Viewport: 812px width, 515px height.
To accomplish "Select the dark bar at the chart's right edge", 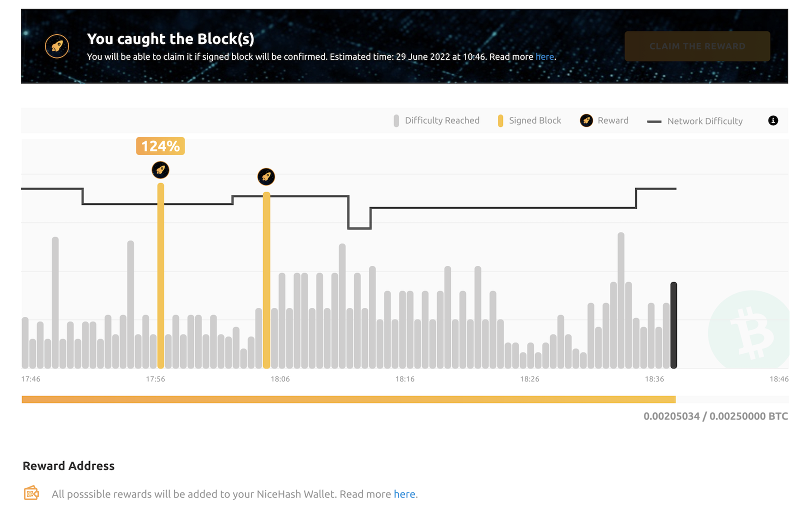I will click(673, 325).
